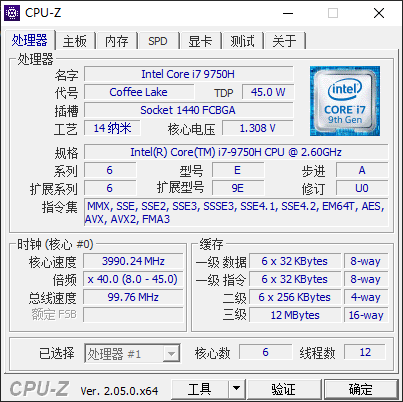This screenshot has height=402, width=403.
Task: Click the Intel Core i7 9th Gen logo
Action: tap(345, 101)
